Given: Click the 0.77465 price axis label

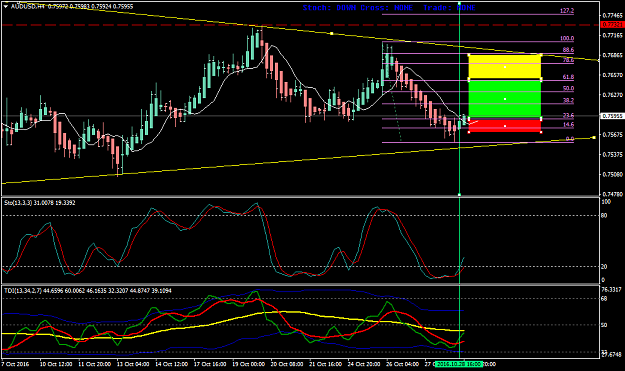Looking at the screenshot, I should pyautogui.click(x=612, y=15).
